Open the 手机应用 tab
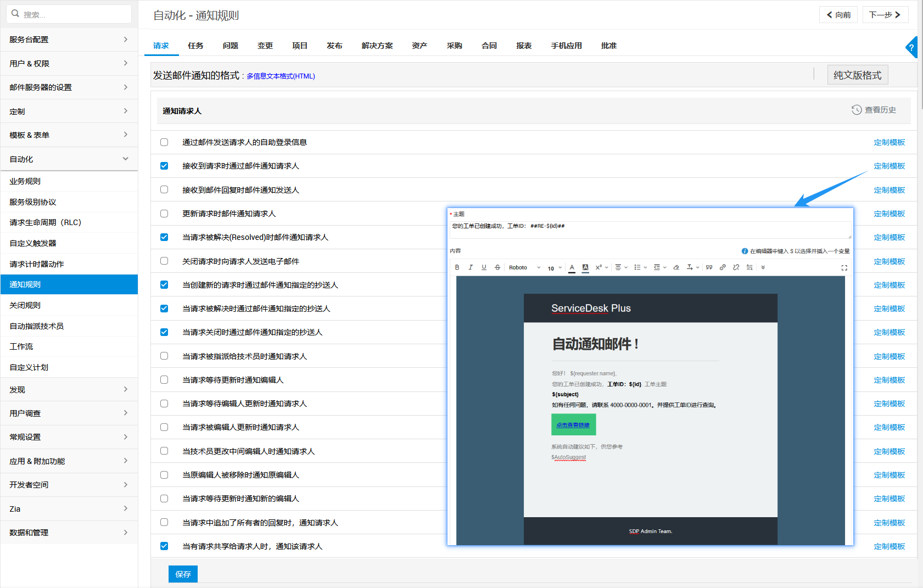Viewport: 923px width, 588px height. click(x=567, y=46)
